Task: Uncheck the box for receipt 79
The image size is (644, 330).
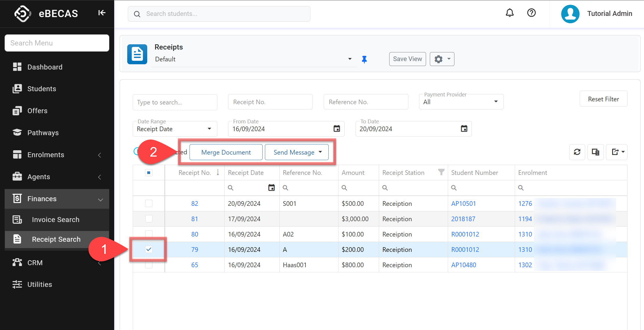Action: [x=149, y=249]
